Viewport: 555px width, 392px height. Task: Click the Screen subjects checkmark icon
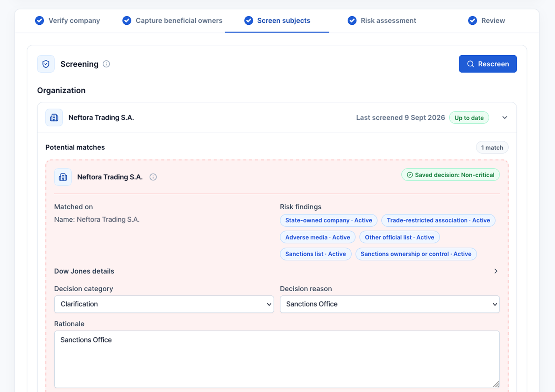coord(249,20)
